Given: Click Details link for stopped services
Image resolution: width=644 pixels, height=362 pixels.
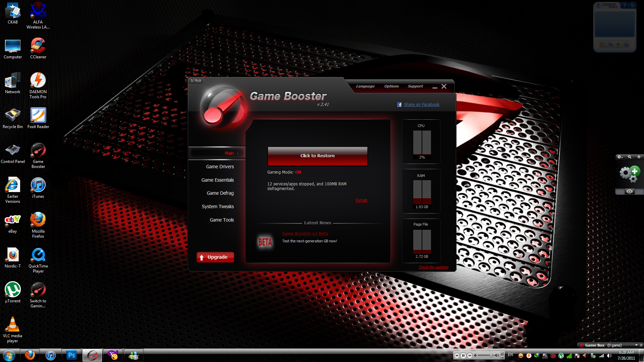Looking at the screenshot, I should (361, 200).
